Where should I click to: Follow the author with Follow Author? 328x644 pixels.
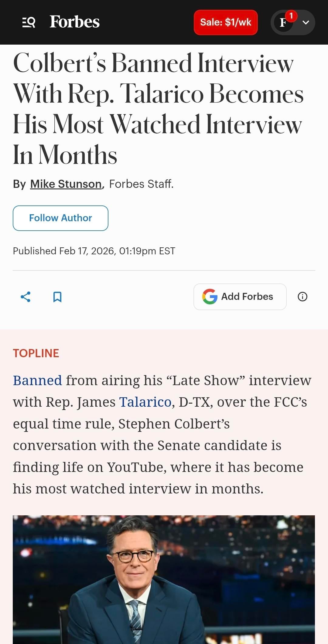60,218
